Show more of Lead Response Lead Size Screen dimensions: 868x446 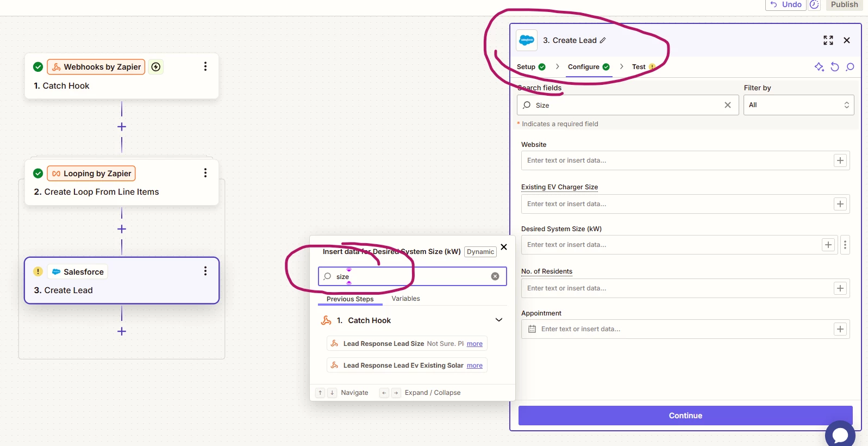click(474, 344)
